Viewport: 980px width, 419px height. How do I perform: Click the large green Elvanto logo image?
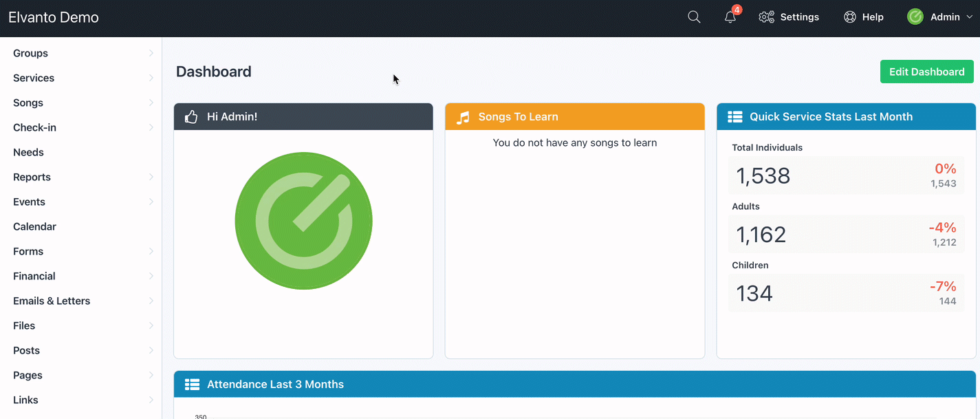pyautogui.click(x=303, y=221)
